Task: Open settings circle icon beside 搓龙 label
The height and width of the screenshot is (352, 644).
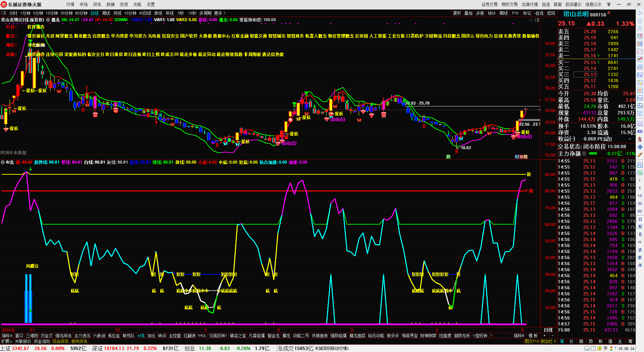Action: pos(48,20)
